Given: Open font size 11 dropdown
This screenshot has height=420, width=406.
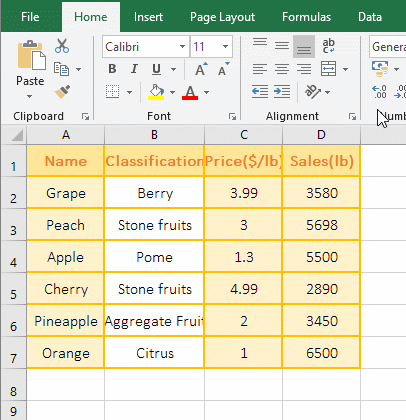Looking at the screenshot, I should tap(226, 47).
